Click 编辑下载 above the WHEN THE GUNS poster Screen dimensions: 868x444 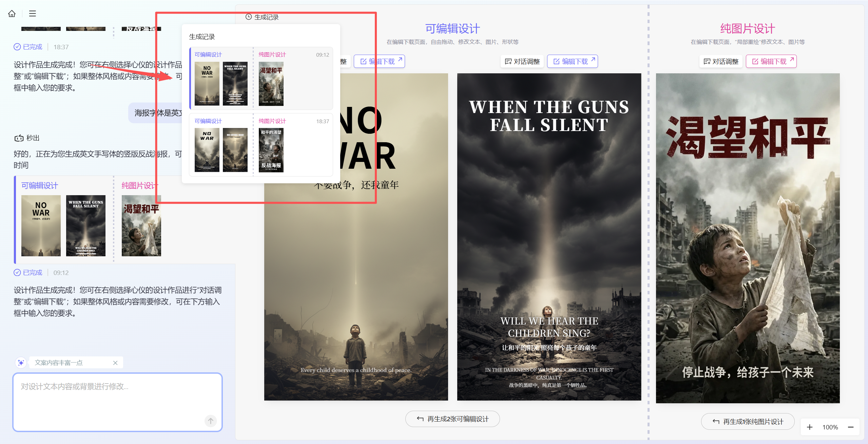click(573, 61)
